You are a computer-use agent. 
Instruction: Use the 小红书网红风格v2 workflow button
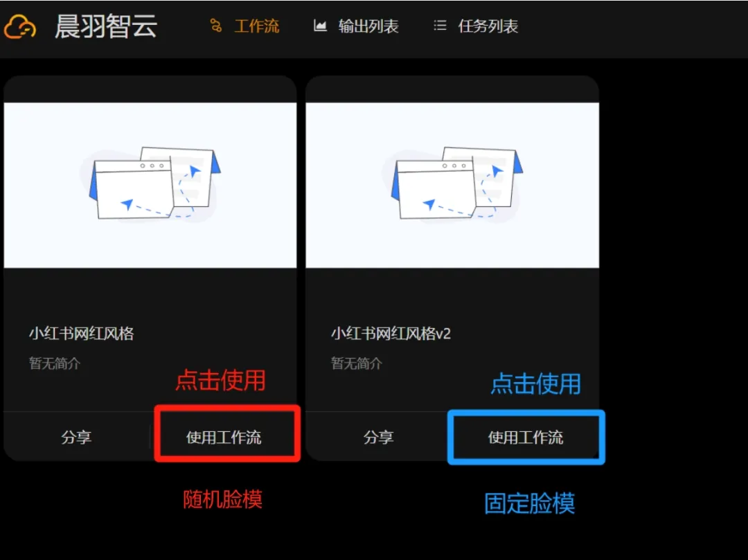tap(526, 437)
